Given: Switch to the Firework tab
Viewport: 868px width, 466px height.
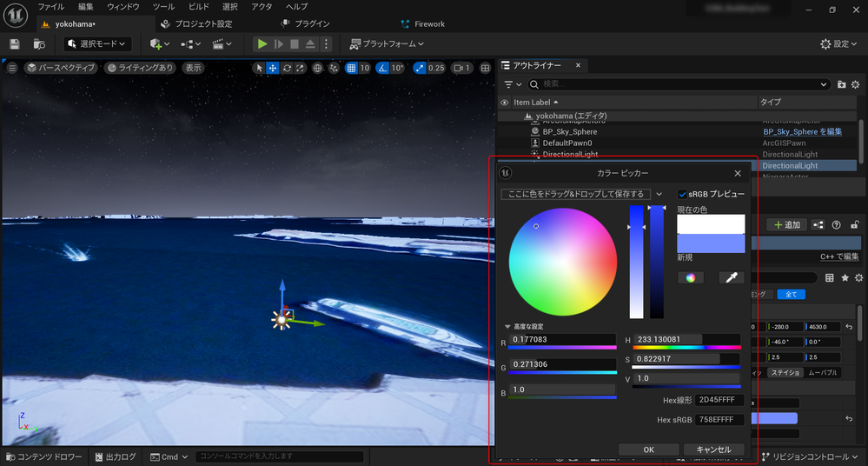Looking at the screenshot, I should tap(423, 23).
